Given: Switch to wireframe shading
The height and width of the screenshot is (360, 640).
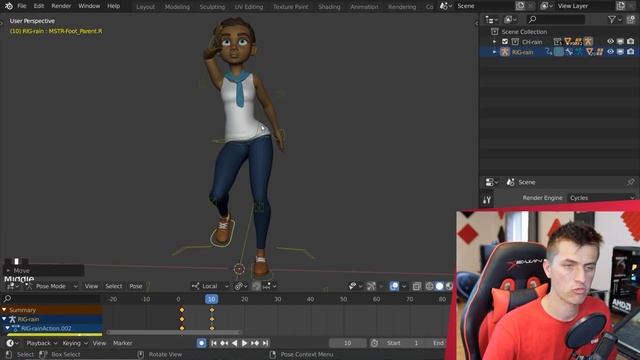Looking at the screenshot, I should tap(429, 286).
